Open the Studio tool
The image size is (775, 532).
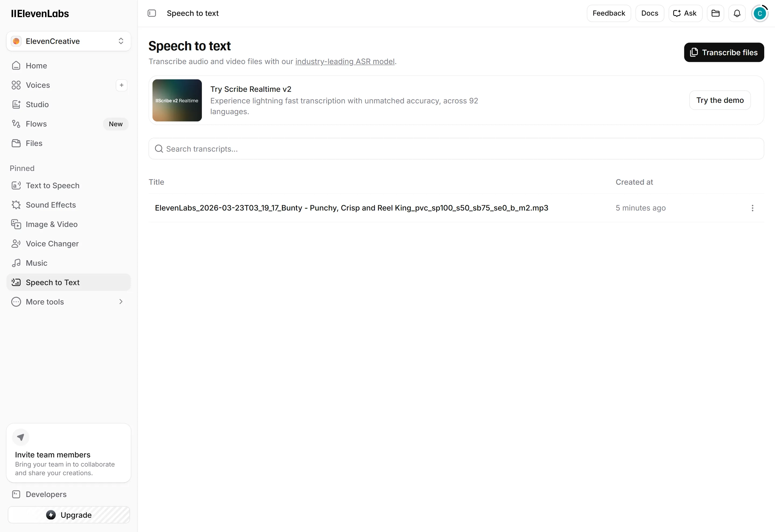tap(37, 104)
